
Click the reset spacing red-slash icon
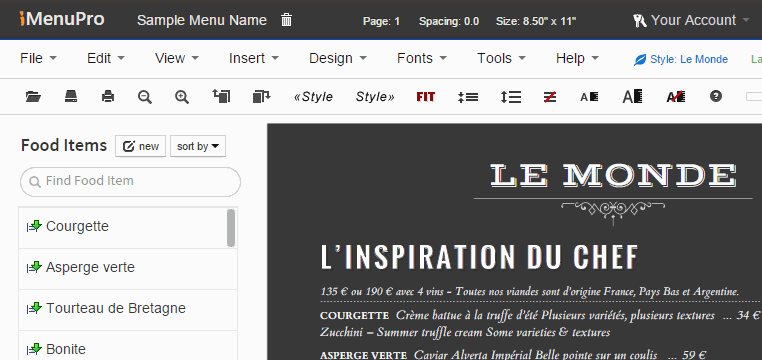(x=550, y=97)
